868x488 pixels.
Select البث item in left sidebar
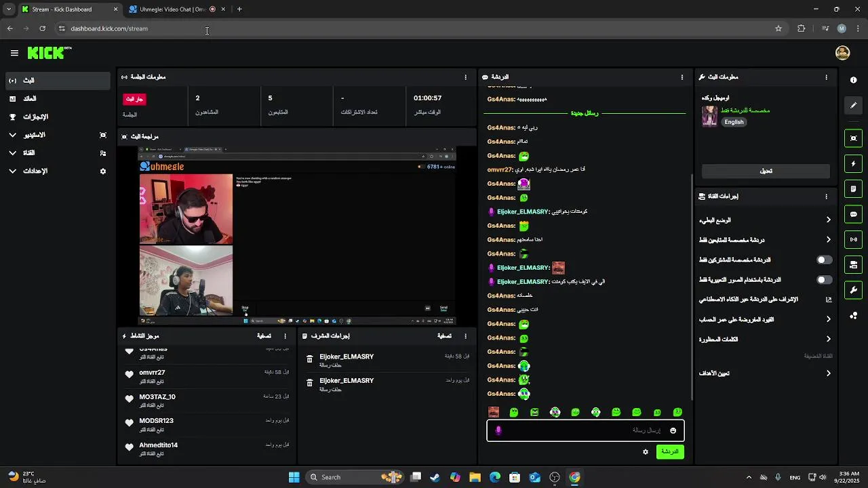point(57,81)
